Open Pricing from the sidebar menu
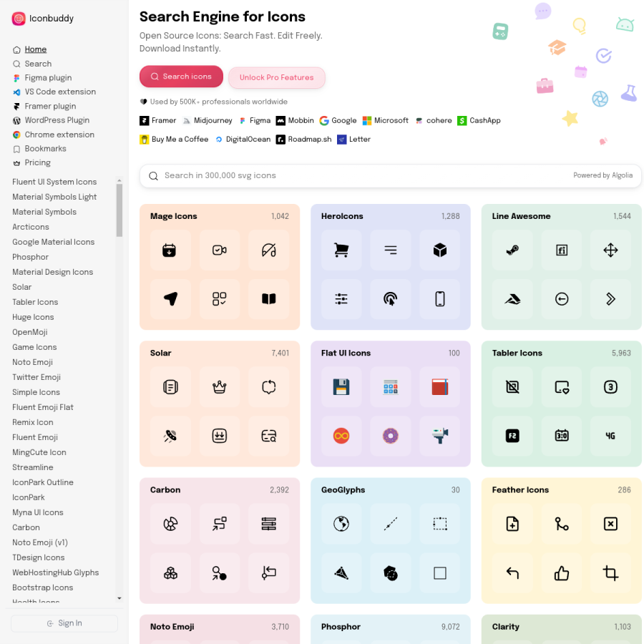 [37, 162]
